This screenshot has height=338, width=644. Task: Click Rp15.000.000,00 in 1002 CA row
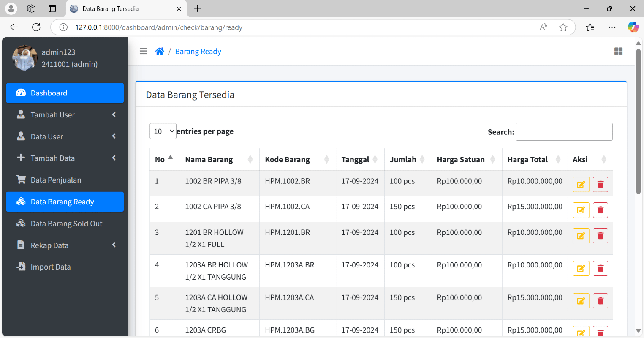(x=535, y=207)
